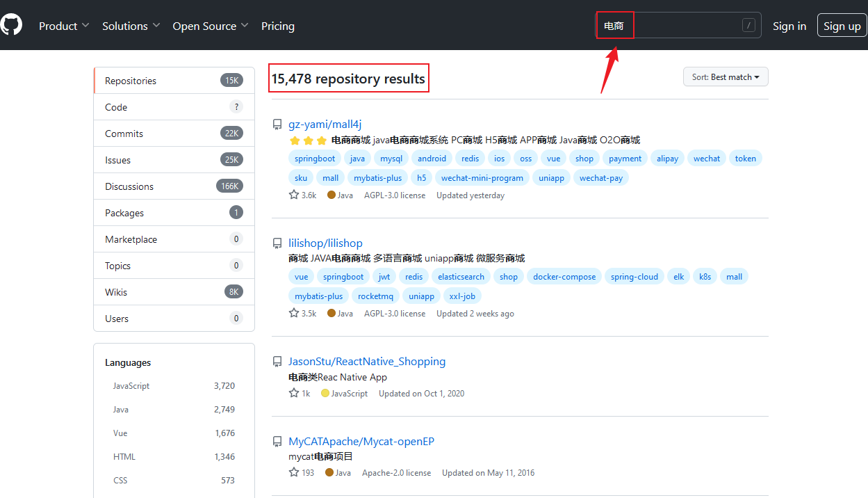Select the Marketplace filter
This screenshot has height=498, width=868.
coord(174,239)
